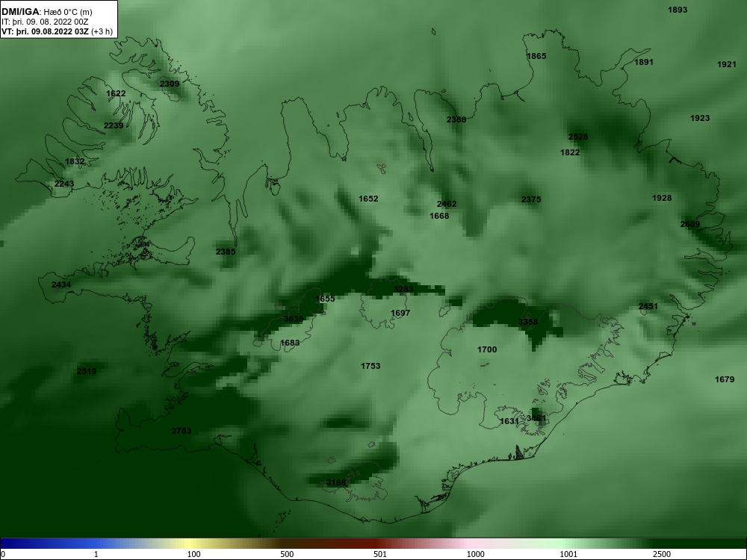The height and width of the screenshot is (560, 747).
Task: Select the color scale label 2500
Action: pyautogui.click(x=662, y=554)
